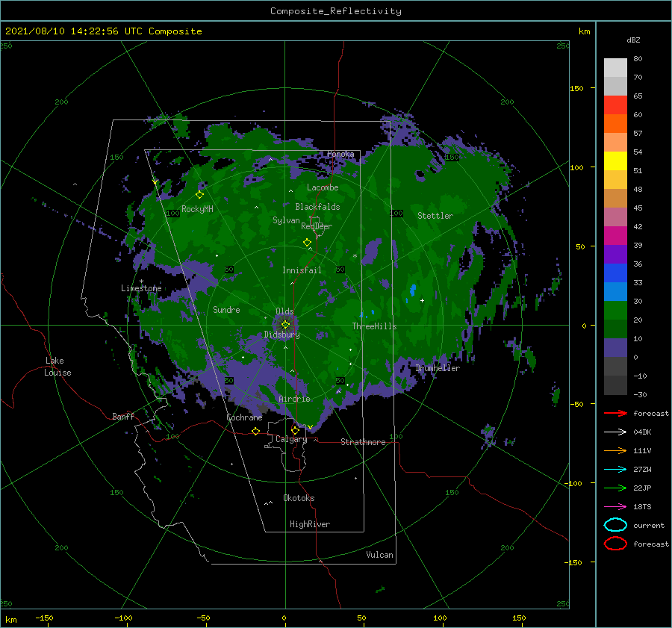Select the magenta 39-42 dBZ swatch
Screen dimensions: 672x628
tap(615, 236)
